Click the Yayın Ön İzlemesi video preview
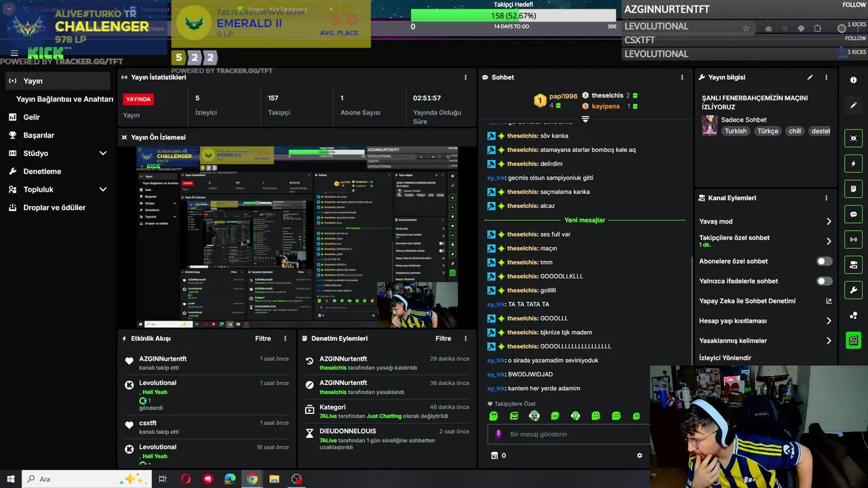Image resolution: width=868 pixels, height=488 pixels. coord(297,237)
